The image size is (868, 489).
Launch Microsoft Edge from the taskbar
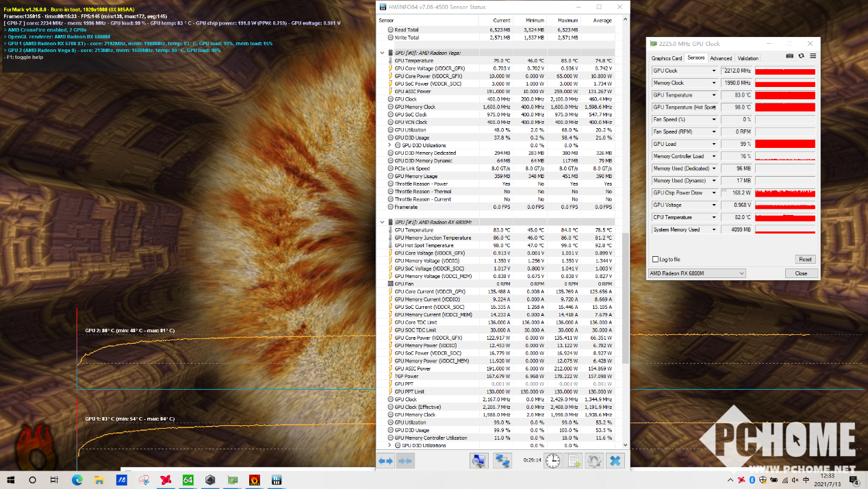77,480
